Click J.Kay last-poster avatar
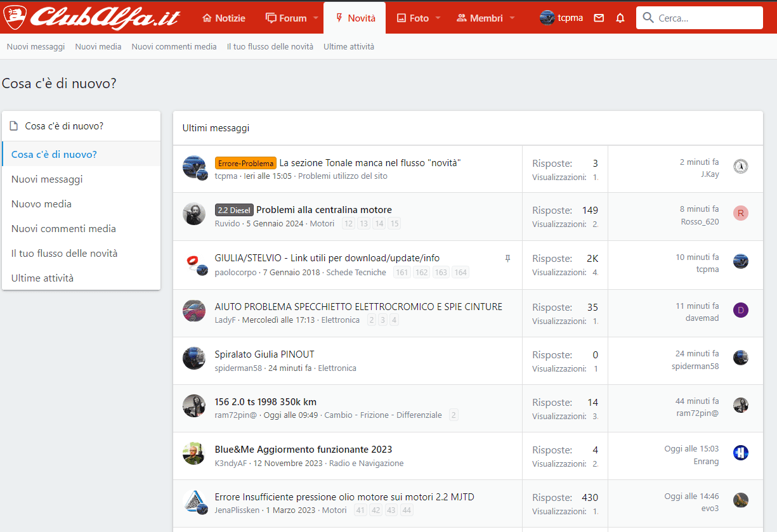 pyautogui.click(x=741, y=166)
